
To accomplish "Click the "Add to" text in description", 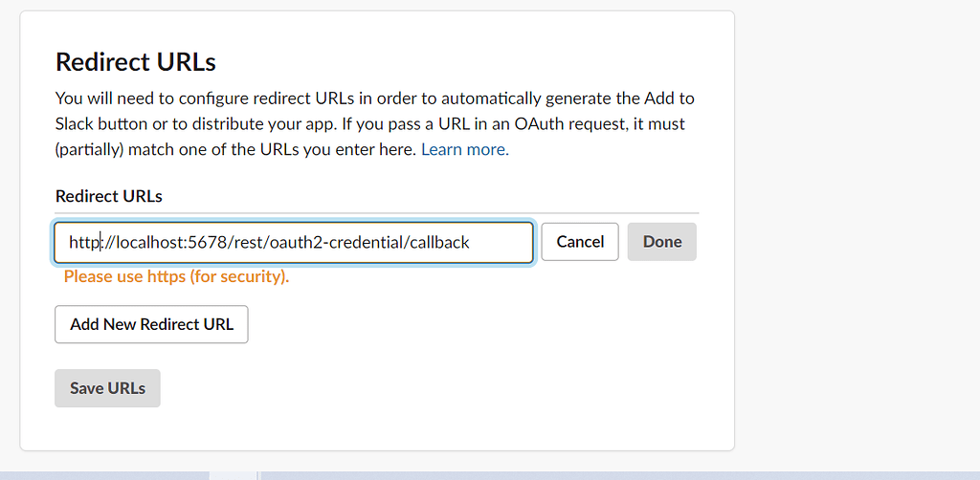I will click(671, 98).
